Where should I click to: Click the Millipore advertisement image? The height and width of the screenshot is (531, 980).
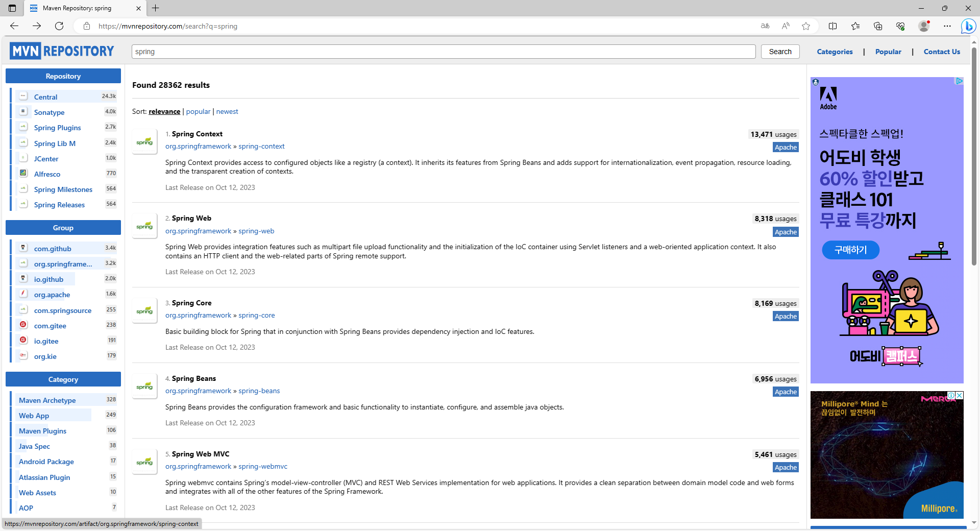tap(887, 454)
